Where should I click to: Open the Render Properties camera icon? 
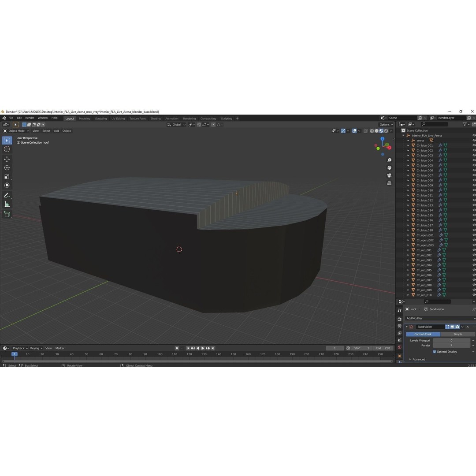click(400, 319)
